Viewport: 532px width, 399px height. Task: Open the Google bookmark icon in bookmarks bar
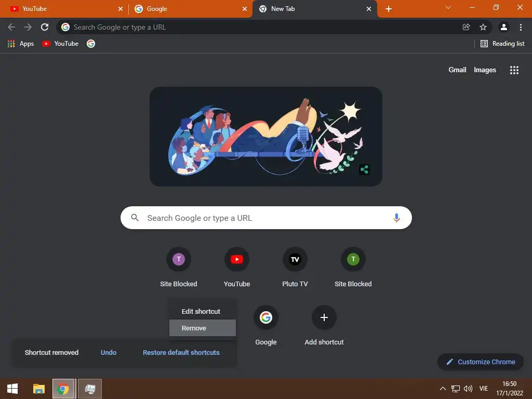pos(90,44)
